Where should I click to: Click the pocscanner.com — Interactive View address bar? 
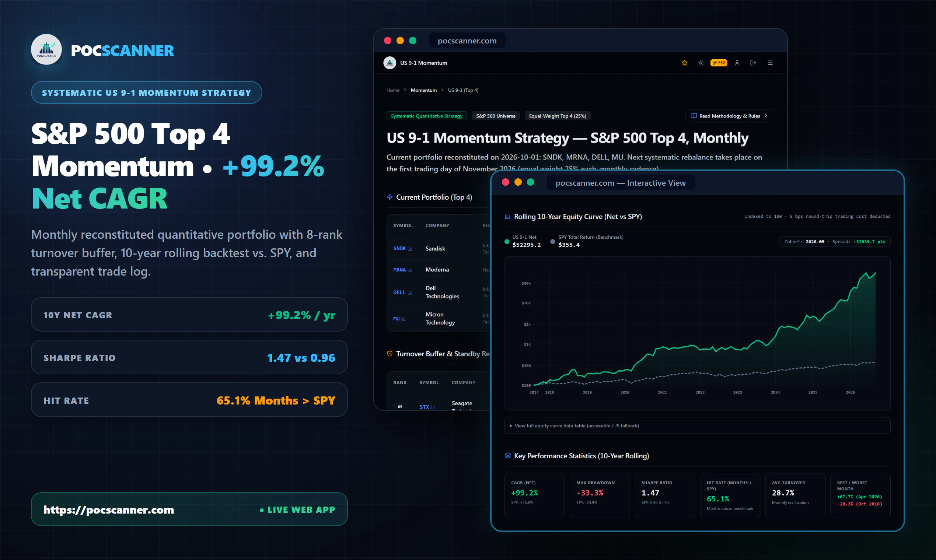coord(621,183)
